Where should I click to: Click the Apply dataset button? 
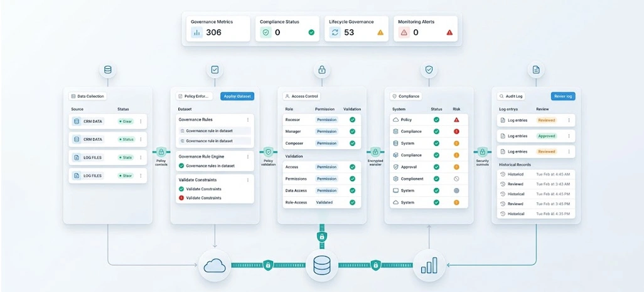click(x=237, y=96)
